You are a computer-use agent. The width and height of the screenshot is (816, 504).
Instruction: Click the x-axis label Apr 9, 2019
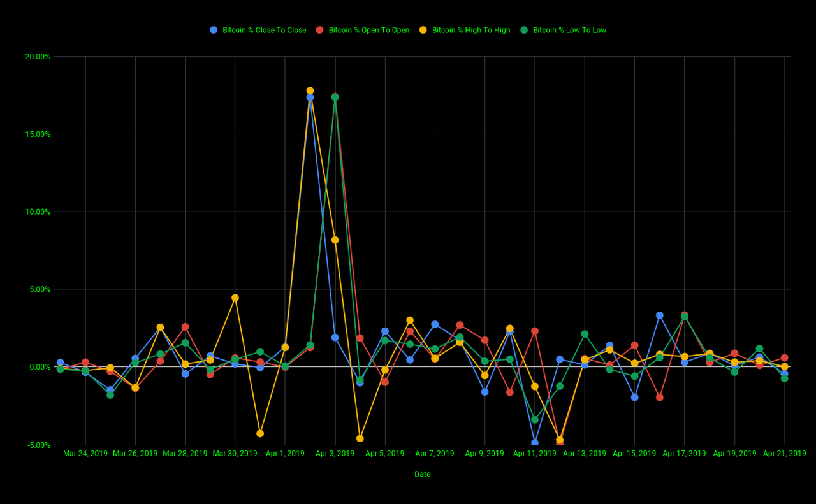tap(484, 454)
